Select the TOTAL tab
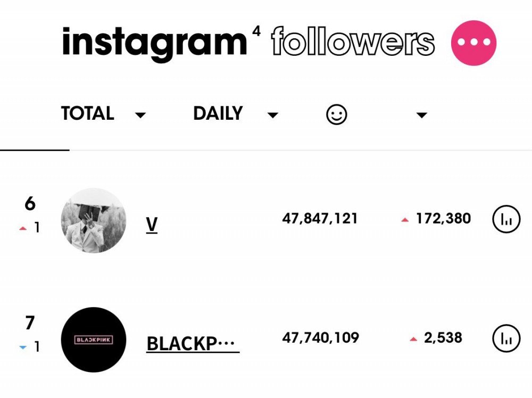This screenshot has width=532, height=398. click(88, 113)
